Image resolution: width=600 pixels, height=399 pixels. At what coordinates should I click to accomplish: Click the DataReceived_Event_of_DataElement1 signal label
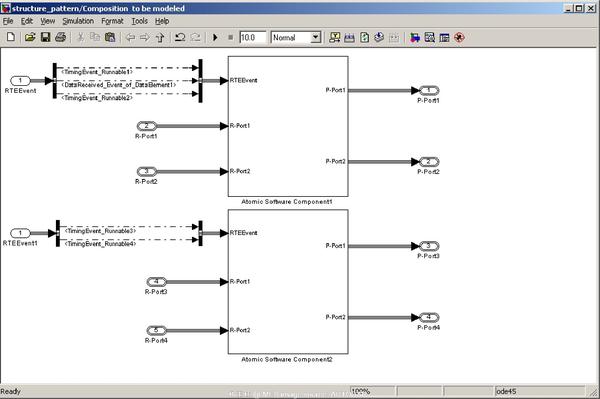[x=119, y=85]
